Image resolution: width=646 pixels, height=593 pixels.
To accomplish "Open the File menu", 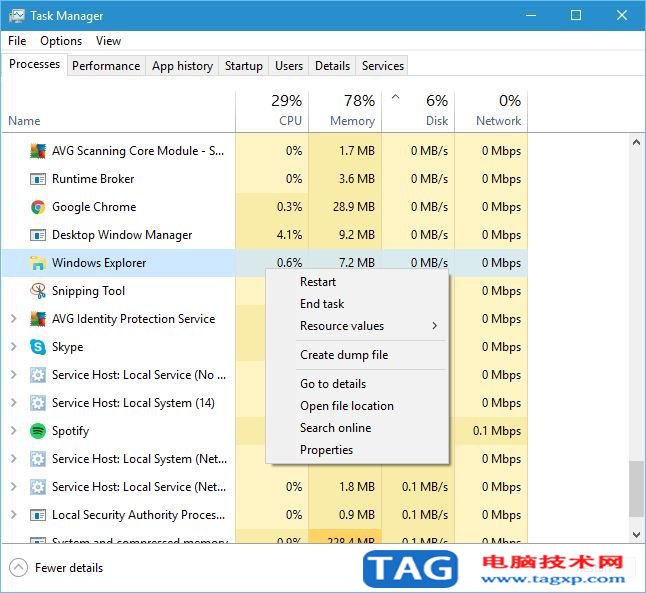I will [x=17, y=41].
